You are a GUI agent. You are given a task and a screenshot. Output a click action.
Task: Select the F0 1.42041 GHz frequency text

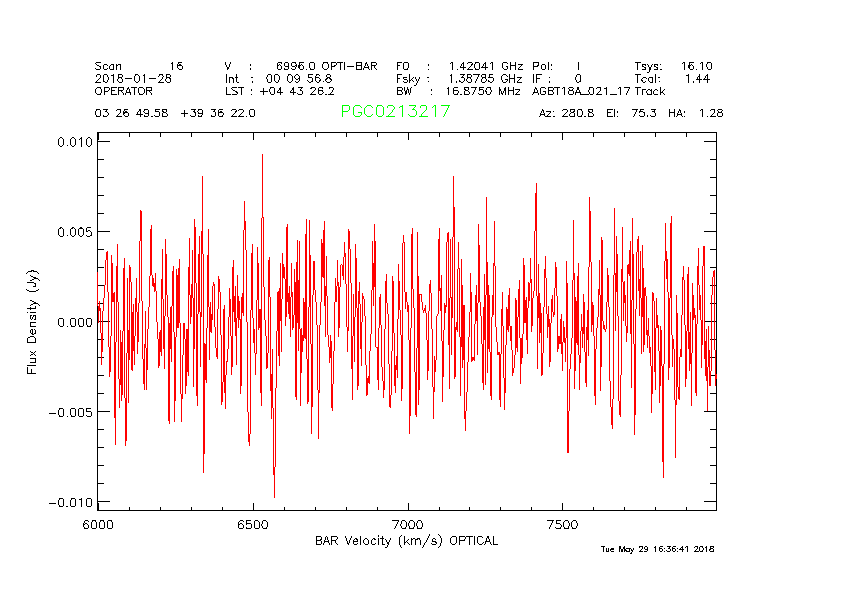pos(459,65)
